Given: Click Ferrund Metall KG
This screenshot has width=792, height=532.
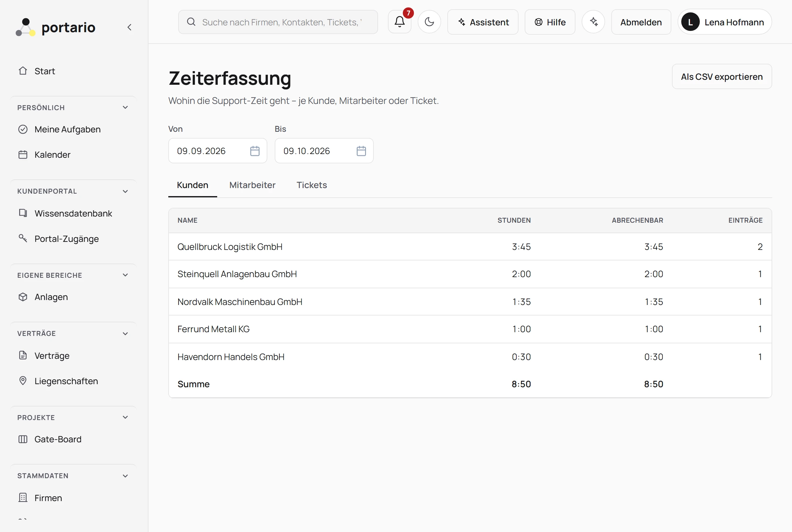Looking at the screenshot, I should [213, 329].
